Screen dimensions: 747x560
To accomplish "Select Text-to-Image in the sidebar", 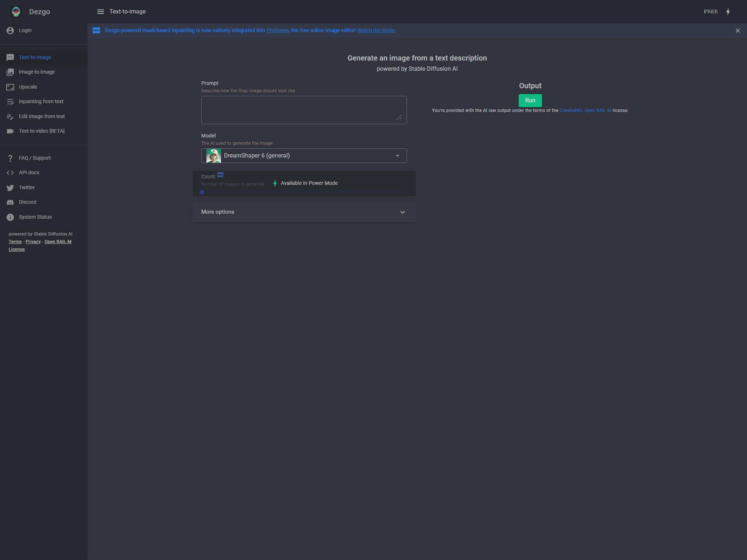I will point(44,58).
